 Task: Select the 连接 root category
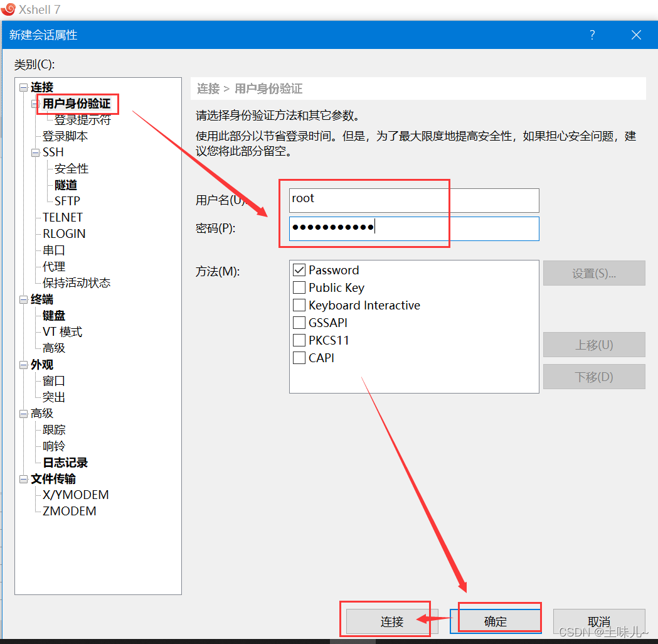pos(42,87)
